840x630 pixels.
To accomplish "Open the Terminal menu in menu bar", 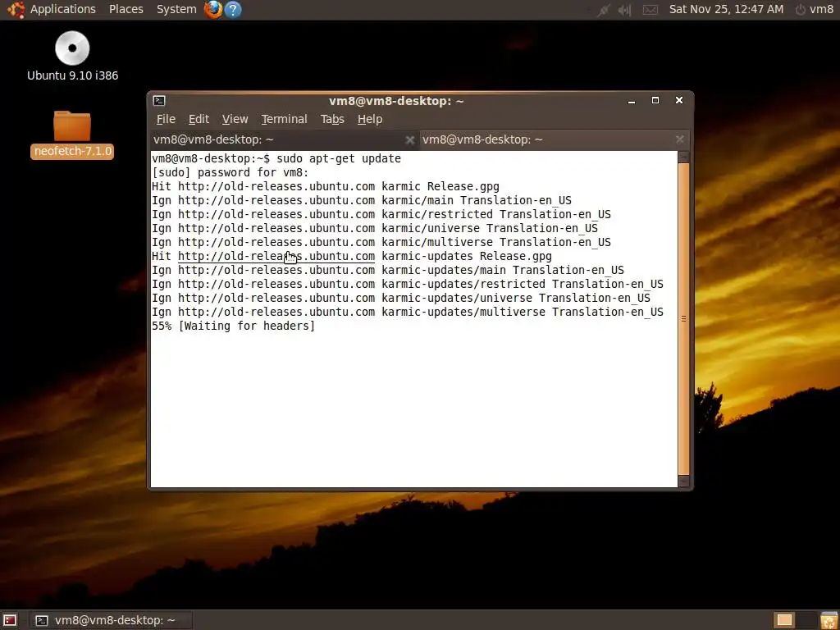I will (x=284, y=119).
